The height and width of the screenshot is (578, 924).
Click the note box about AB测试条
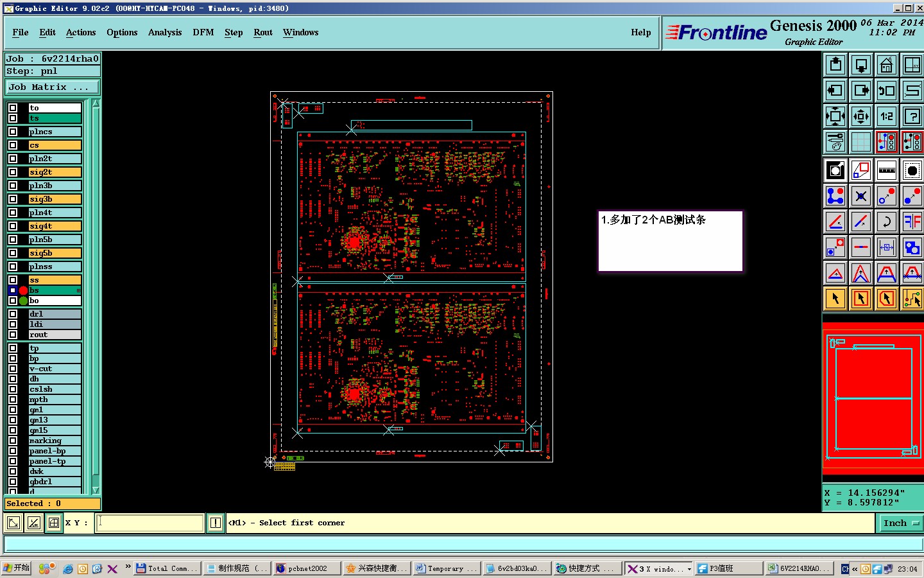(671, 241)
